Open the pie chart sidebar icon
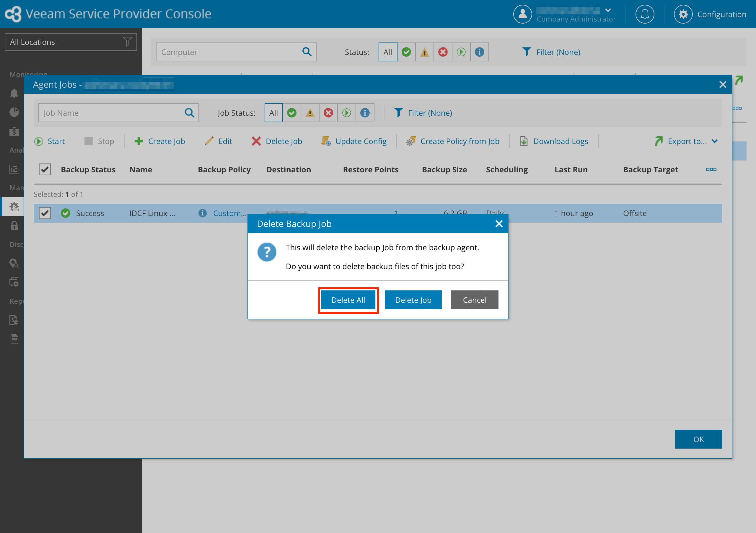The height and width of the screenshot is (533, 756). pos(14,112)
